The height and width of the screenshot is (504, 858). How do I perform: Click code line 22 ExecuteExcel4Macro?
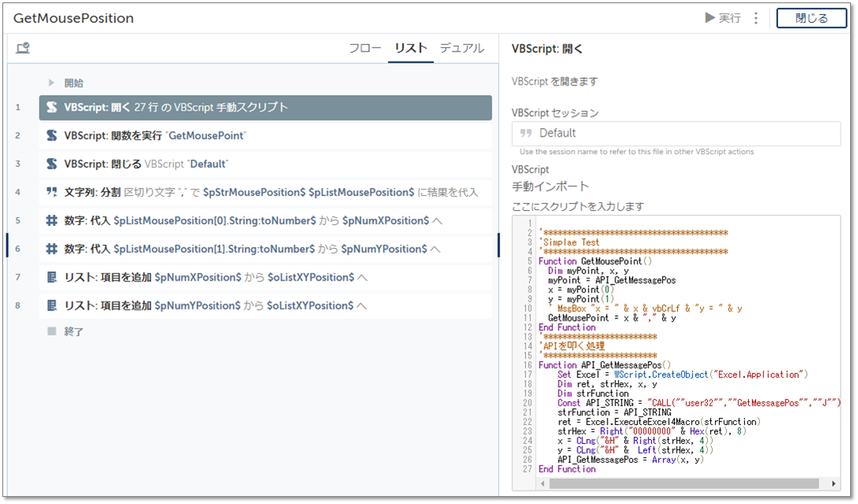pyautogui.click(x=659, y=422)
